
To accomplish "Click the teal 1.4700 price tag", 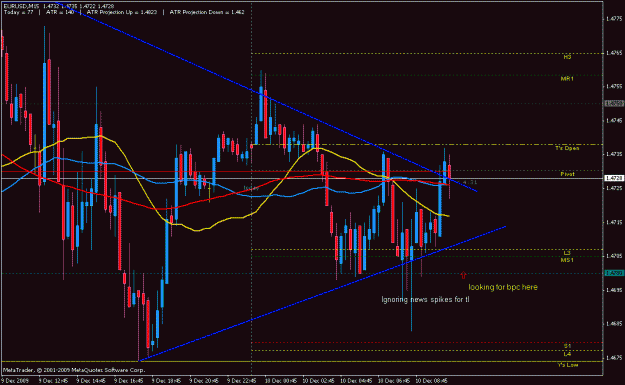I will (614, 273).
